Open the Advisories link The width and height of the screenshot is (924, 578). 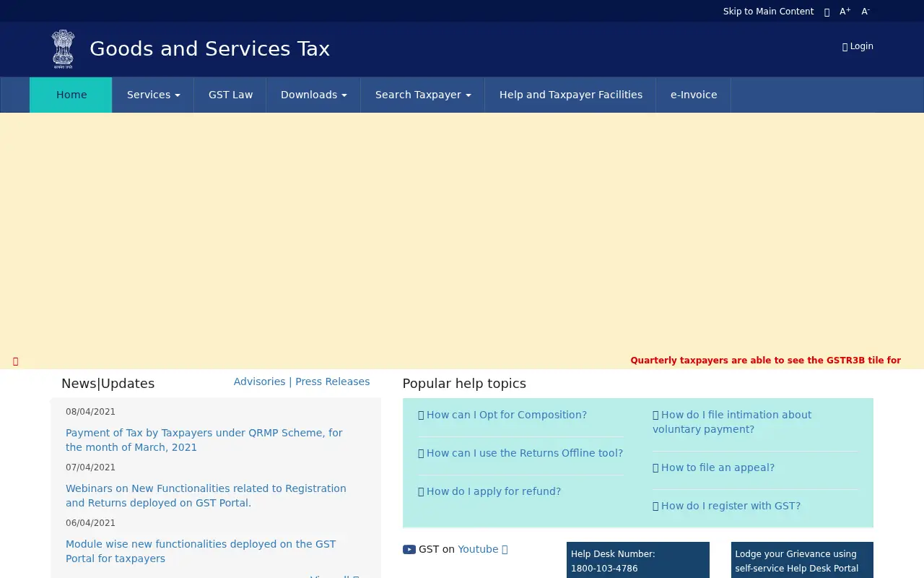259,381
